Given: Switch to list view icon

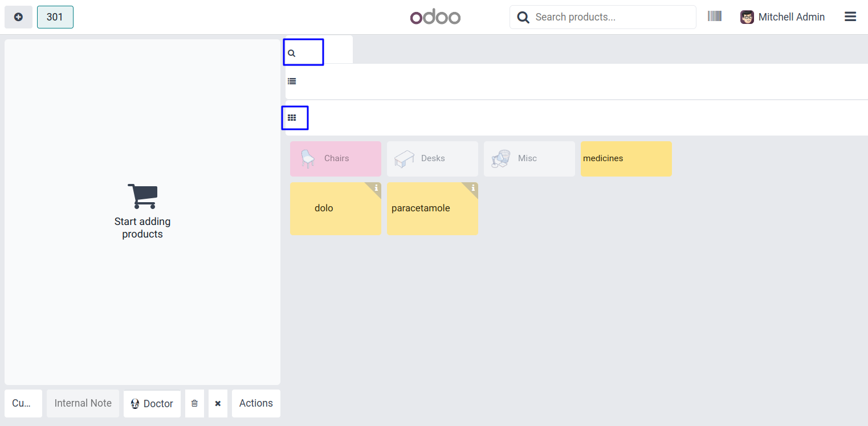Looking at the screenshot, I should coord(292,81).
